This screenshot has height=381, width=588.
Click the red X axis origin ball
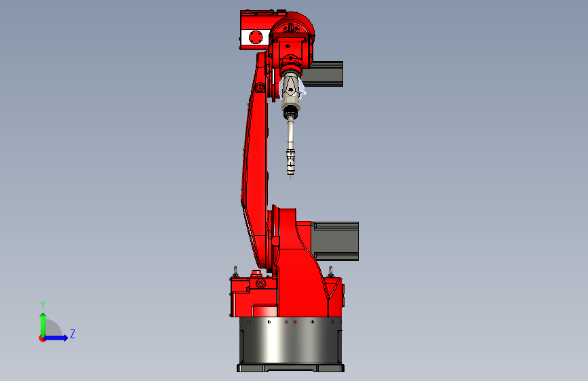click(x=42, y=338)
